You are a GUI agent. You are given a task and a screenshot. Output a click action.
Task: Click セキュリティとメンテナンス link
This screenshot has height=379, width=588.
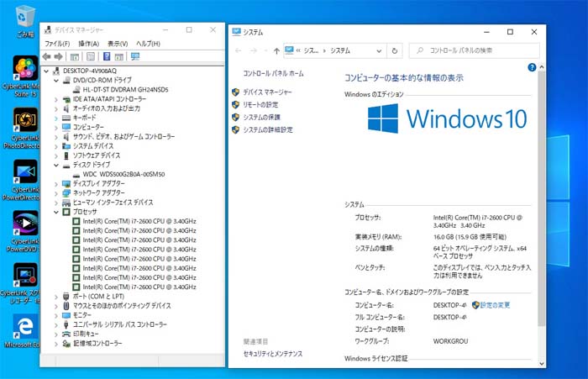coord(273,354)
